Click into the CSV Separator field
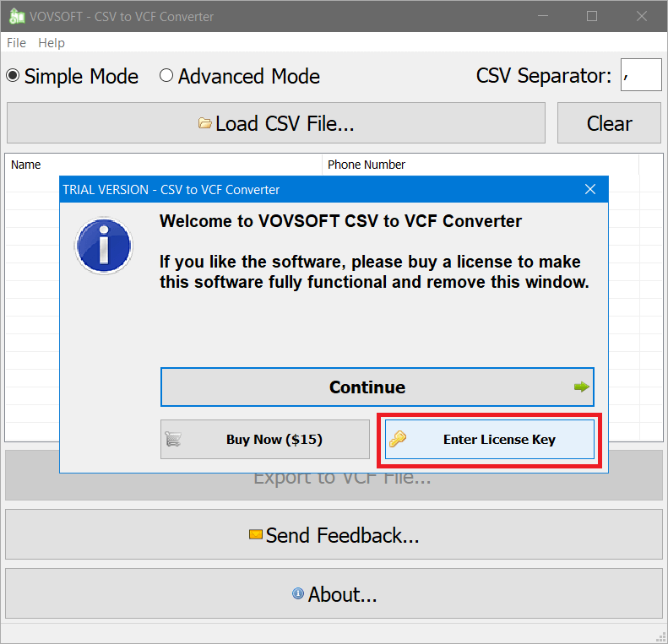668x644 pixels. [x=641, y=75]
